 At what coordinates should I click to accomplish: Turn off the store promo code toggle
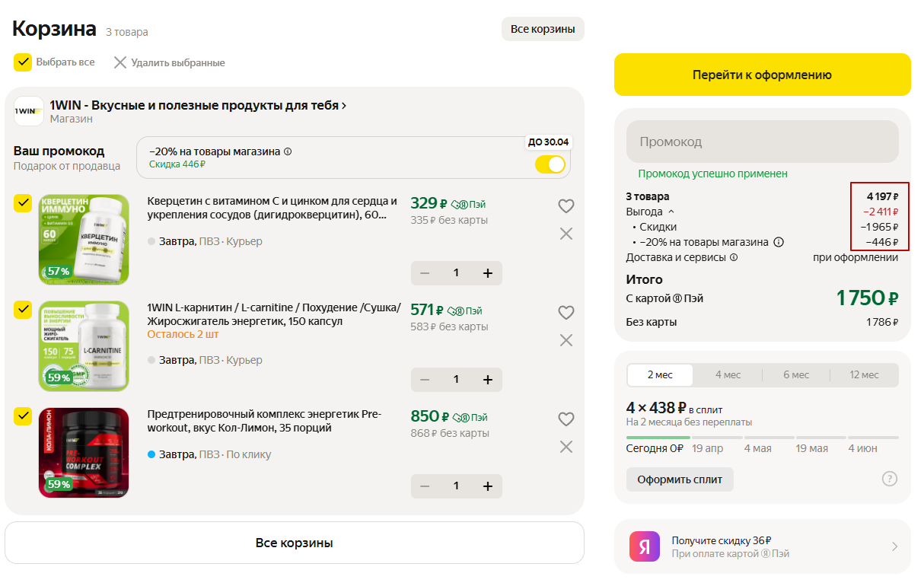click(x=550, y=164)
